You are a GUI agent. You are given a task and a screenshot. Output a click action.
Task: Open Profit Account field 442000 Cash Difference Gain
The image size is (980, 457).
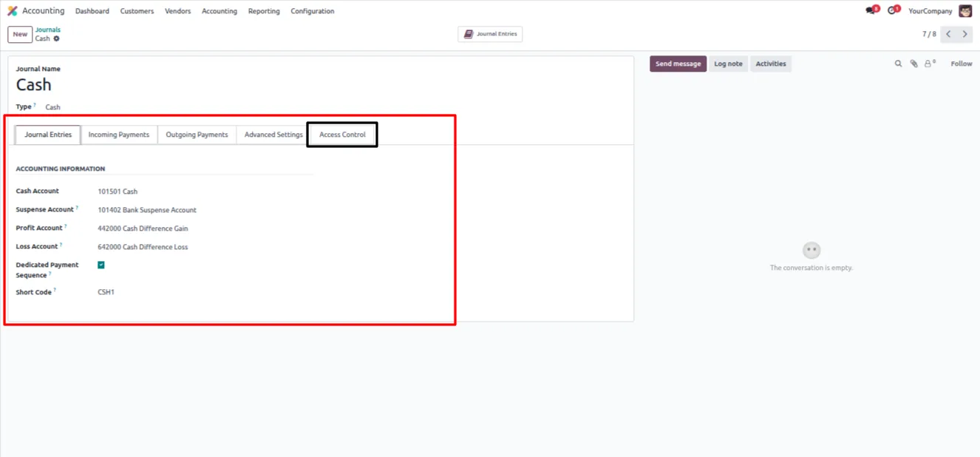tap(143, 228)
